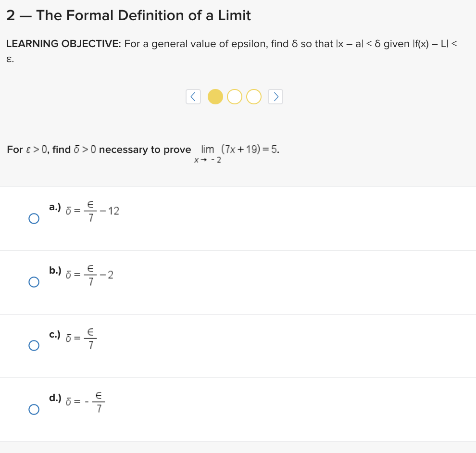Select answer option c.)

tap(34, 345)
